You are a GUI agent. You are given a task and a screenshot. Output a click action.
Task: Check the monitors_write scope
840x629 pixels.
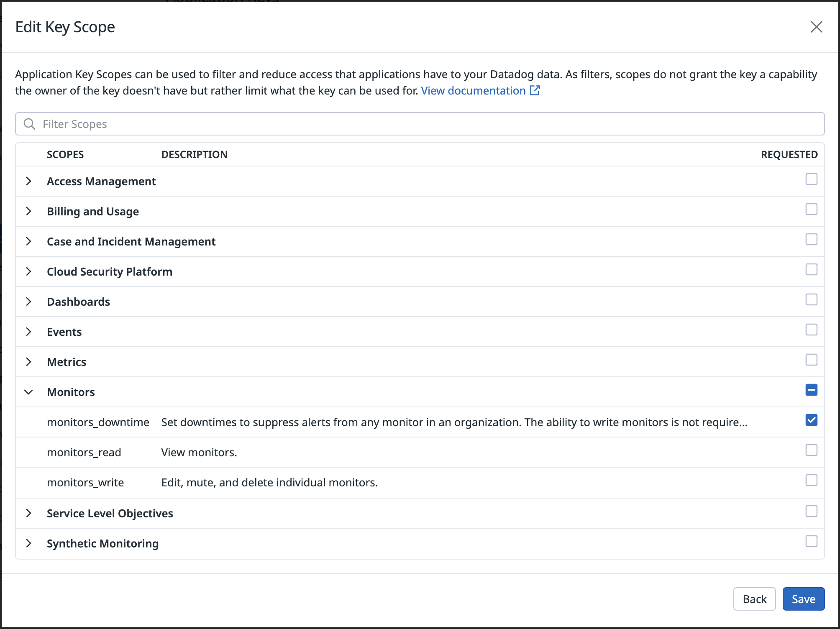[x=811, y=480]
